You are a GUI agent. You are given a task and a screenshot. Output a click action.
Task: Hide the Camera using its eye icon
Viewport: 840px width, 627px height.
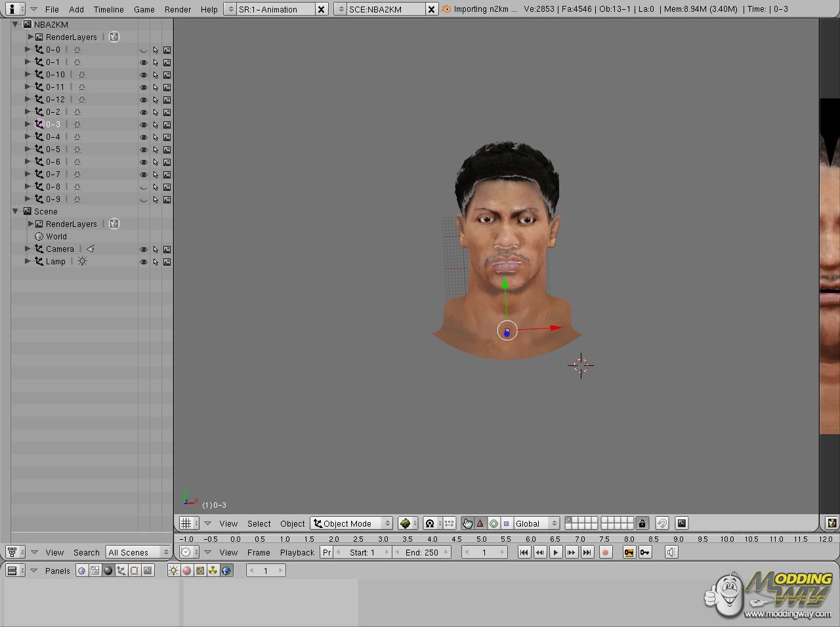coord(143,249)
